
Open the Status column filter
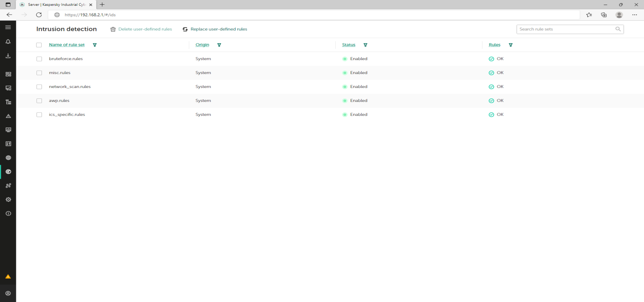365,45
